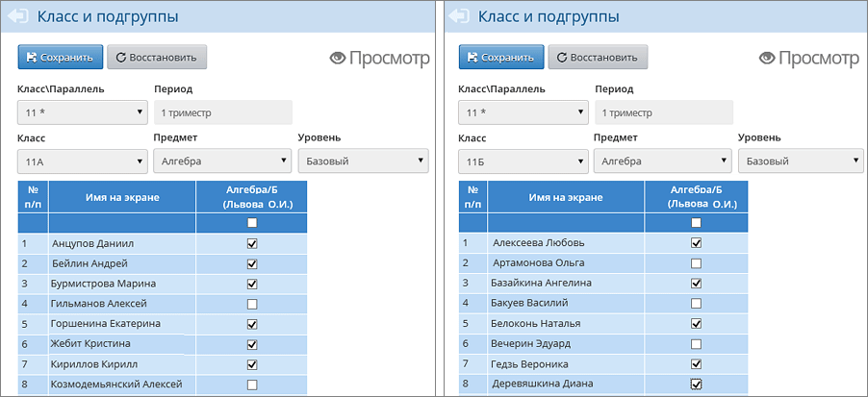868x397 pixels.
Task: Click the name Космодемьянский Алексей
Action: (x=116, y=385)
